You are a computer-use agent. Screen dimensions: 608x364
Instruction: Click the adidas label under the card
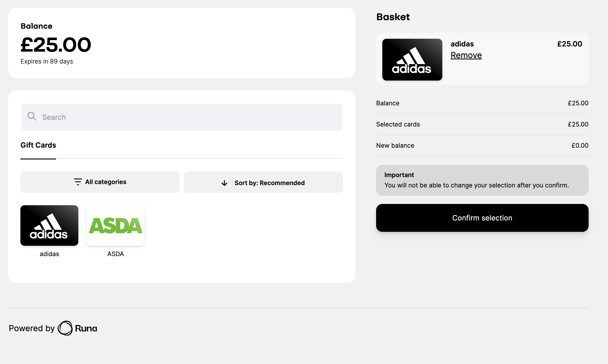(x=49, y=254)
